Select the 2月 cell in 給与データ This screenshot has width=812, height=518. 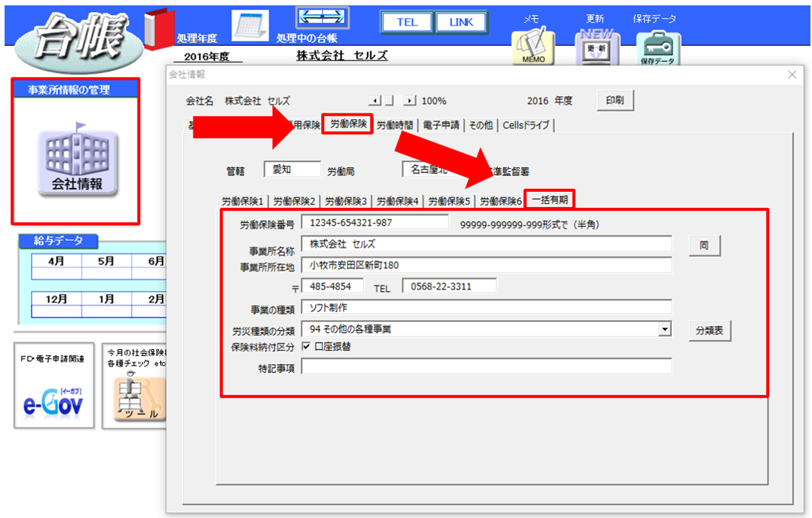pyautogui.click(x=150, y=299)
